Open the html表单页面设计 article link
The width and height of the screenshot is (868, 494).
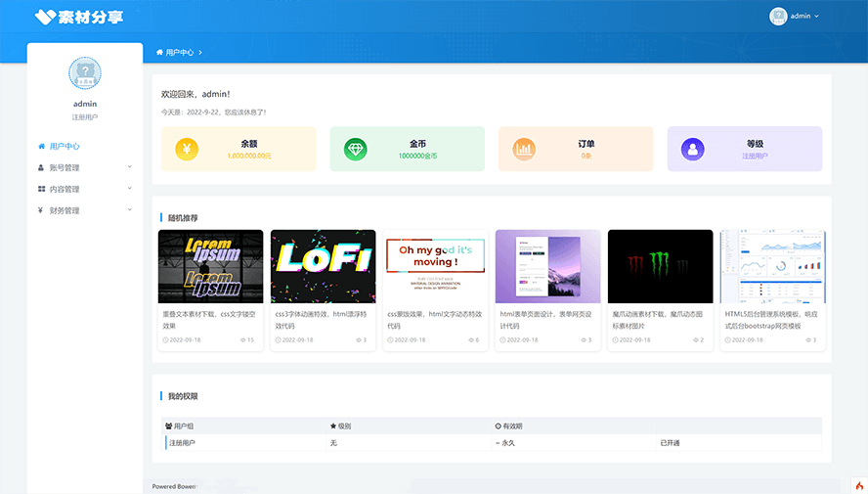[x=547, y=320]
